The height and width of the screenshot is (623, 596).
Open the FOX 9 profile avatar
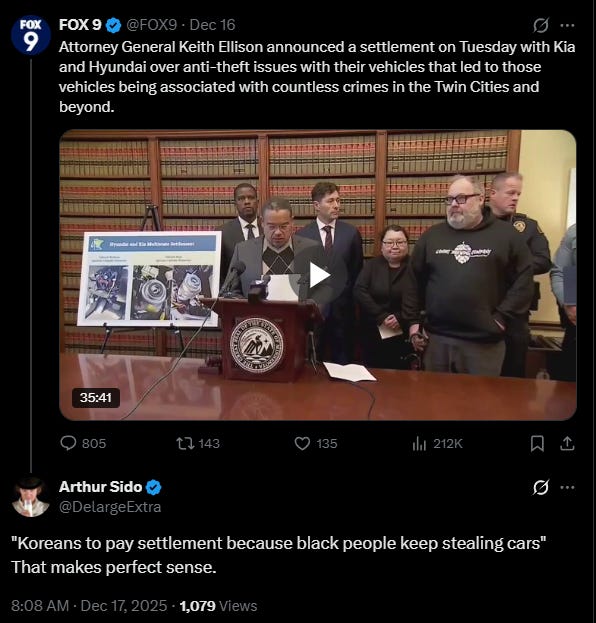(x=31, y=35)
